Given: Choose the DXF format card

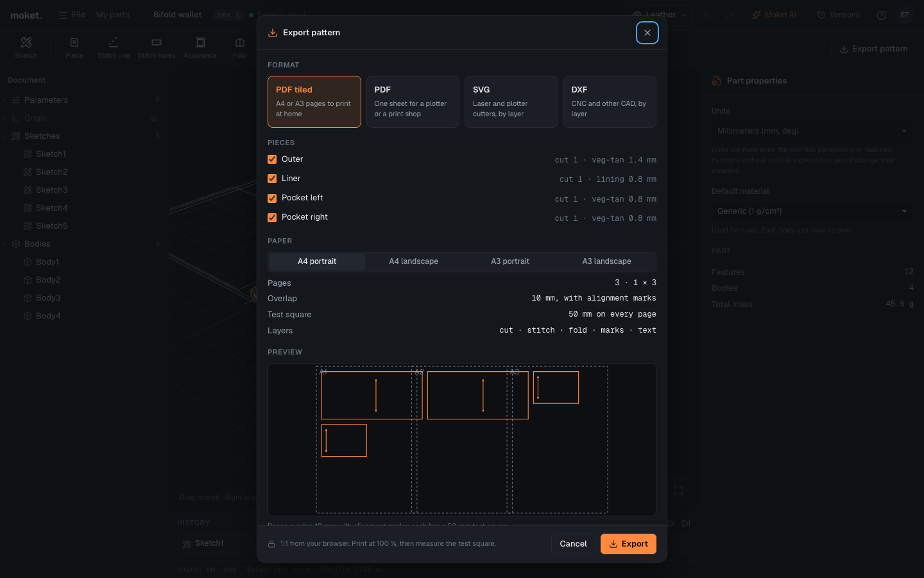Looking at the screenshot, I should coord(610,101).
